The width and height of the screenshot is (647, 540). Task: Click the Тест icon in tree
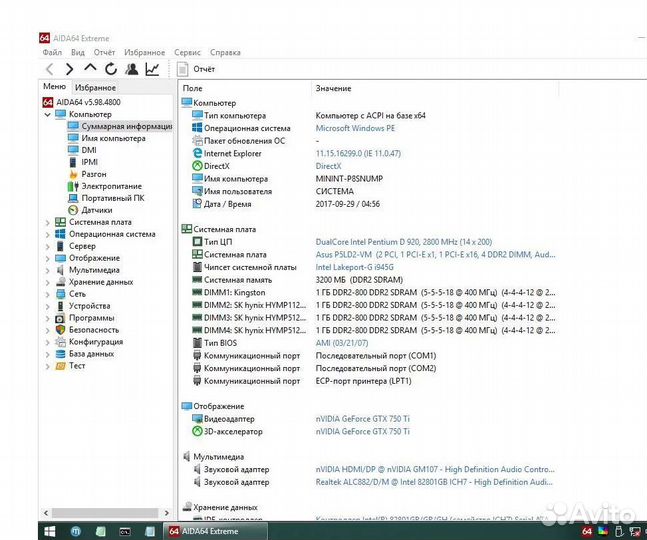(61, 366)
